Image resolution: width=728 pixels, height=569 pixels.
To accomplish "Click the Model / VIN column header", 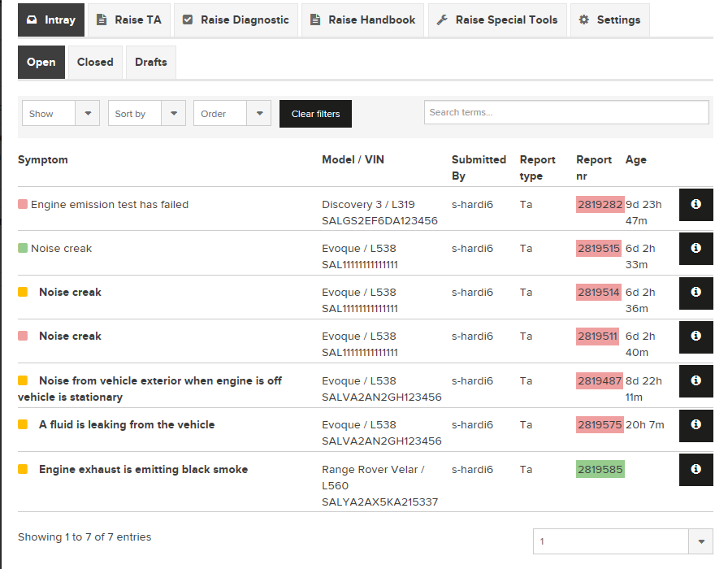I will [x=353, y=160].
